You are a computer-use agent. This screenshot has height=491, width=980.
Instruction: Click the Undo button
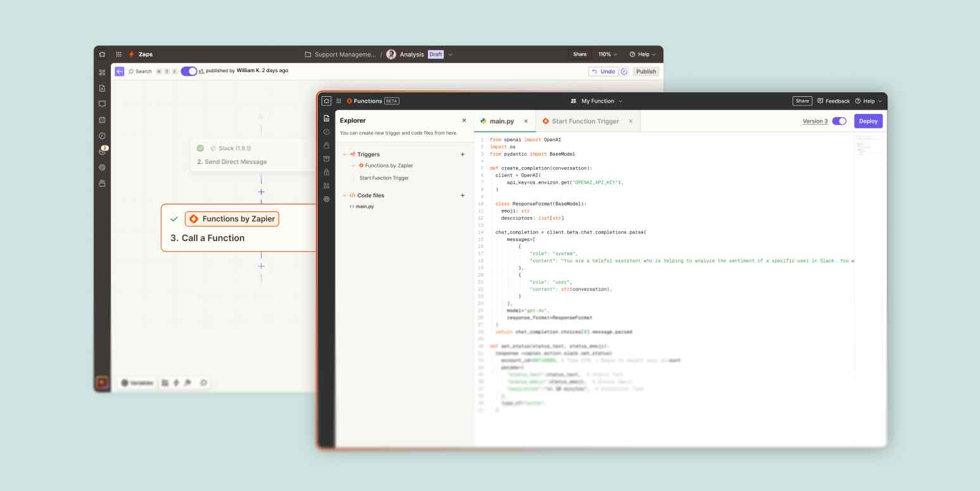click(603, 71)
